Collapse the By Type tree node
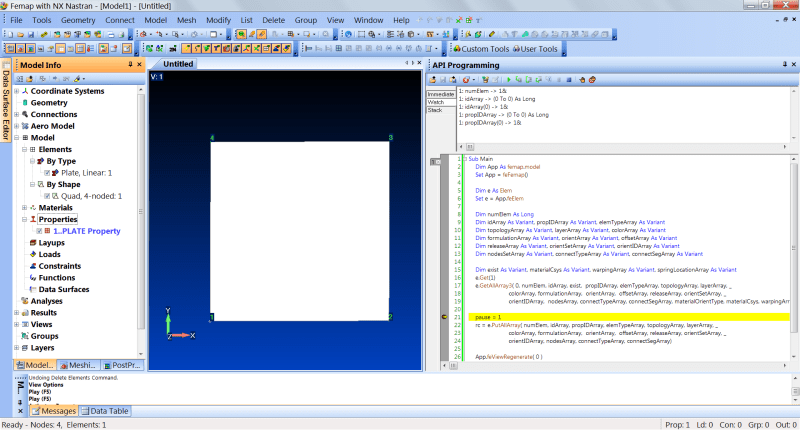Viewport: 800px width, 430px height. 32,161
